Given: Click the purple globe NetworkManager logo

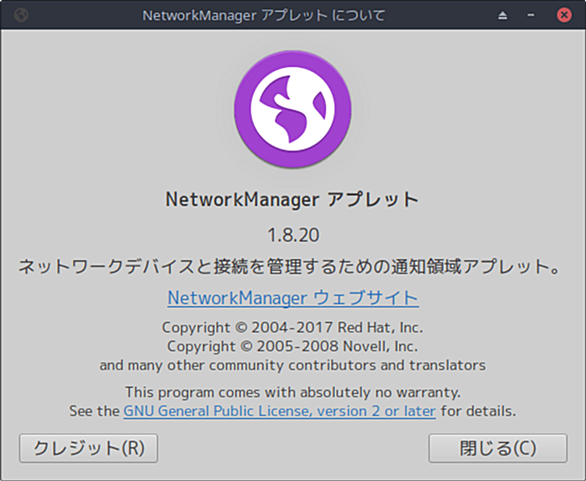Looking at the screenshot, I should pos(293,109).
